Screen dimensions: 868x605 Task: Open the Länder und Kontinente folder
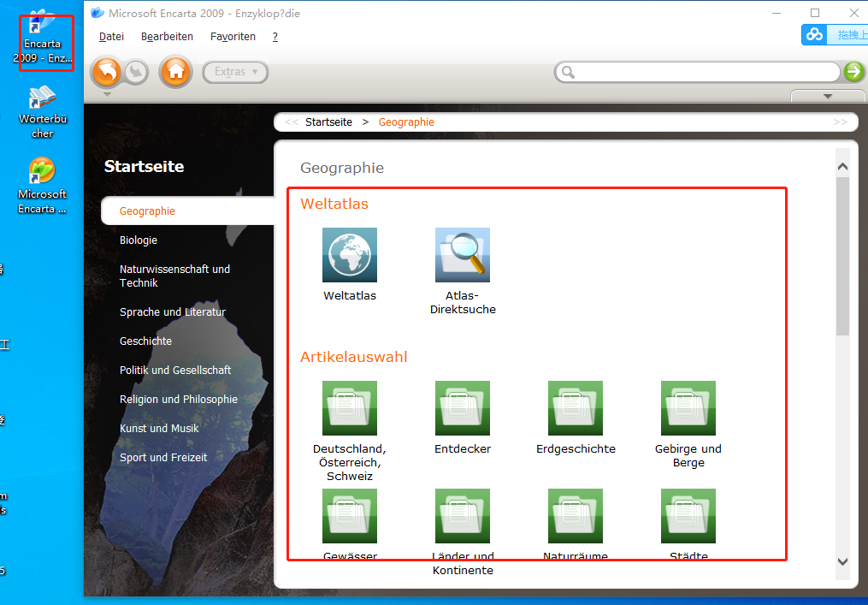pyautogui.click(x=463, y=516)
